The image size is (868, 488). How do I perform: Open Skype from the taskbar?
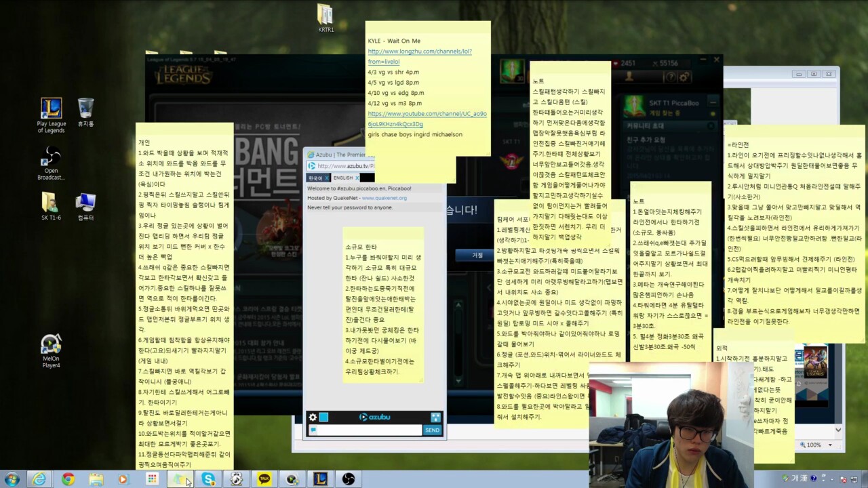208,479
